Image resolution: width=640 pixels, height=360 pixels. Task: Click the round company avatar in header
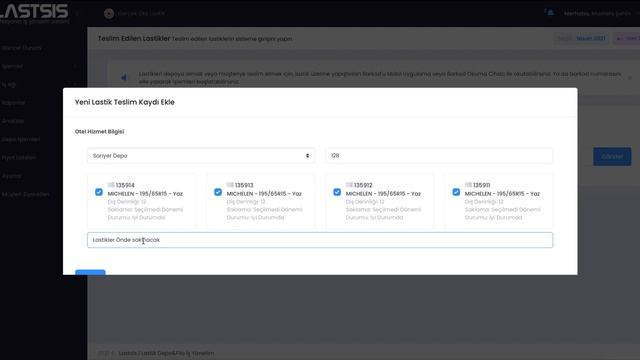click(x=109, y=13)
